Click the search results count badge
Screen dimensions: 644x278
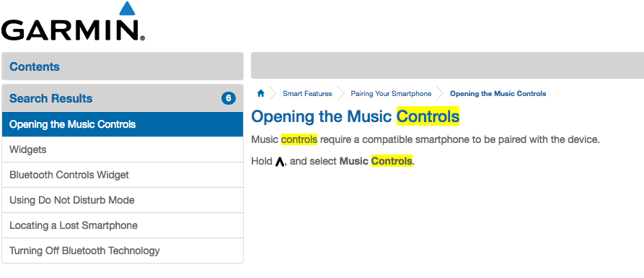229,98
